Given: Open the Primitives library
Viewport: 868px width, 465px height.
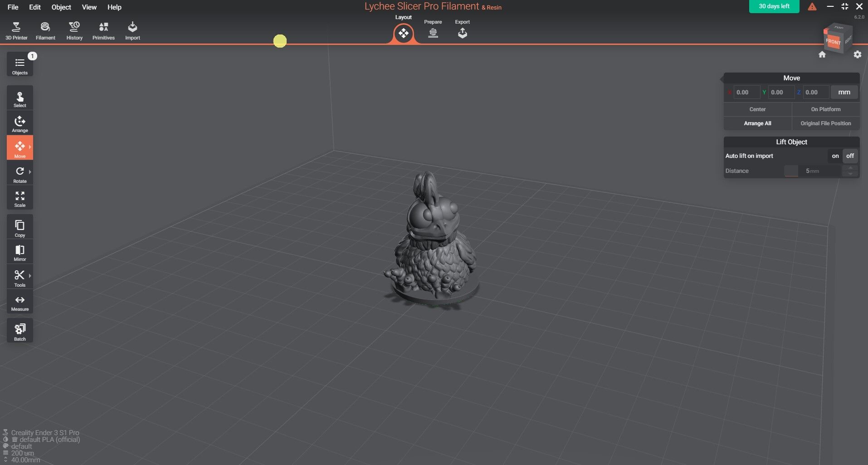Looking at the screenshot, I should 103,29.
